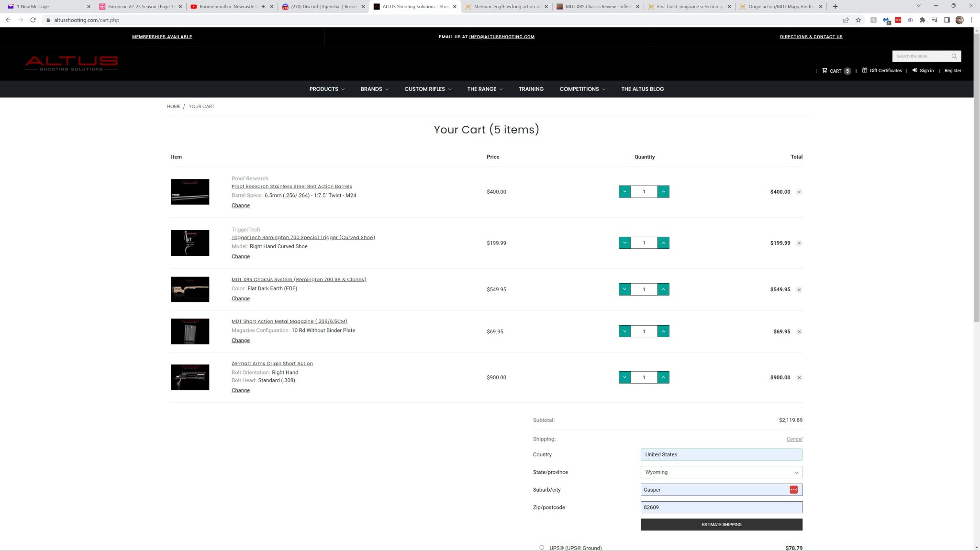Expand the Products menu
This screenshot has height=551, width=980.
click(x=327, y=89)
